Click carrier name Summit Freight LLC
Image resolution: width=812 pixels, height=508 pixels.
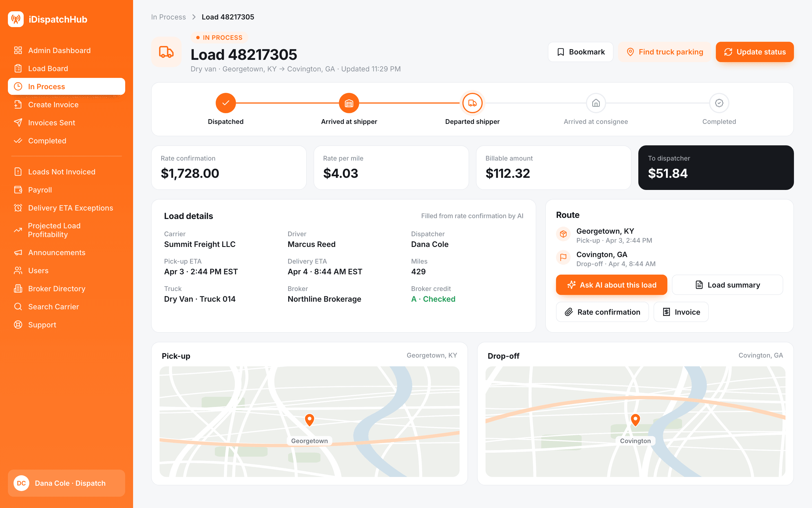click(200, 244)
